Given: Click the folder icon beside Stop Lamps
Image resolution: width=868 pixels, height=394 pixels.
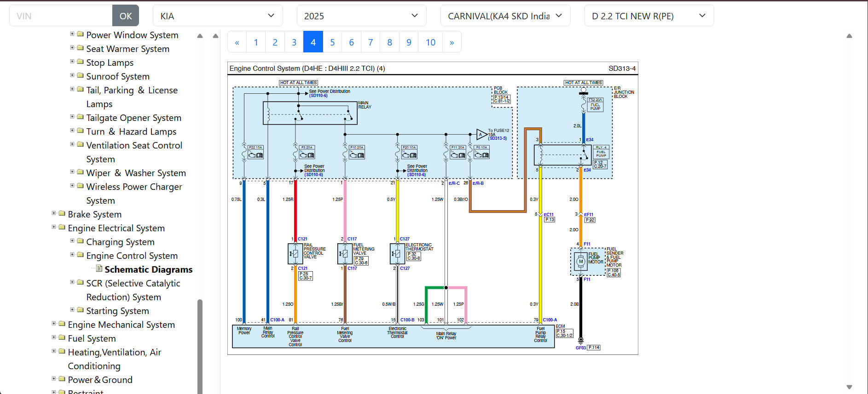Looking at the screenshot, I should pos(80,62).
